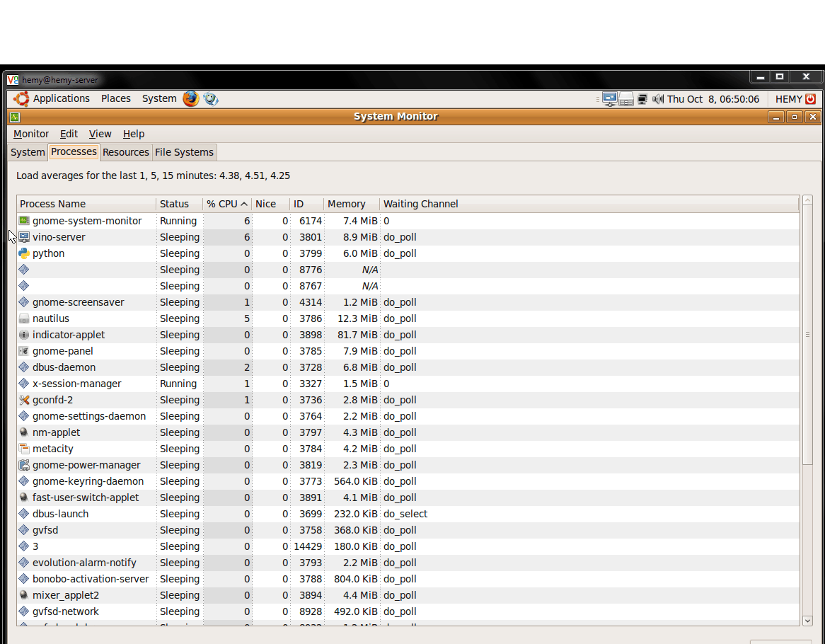Launch Firefox from the top panel

[x=191, y=98]
